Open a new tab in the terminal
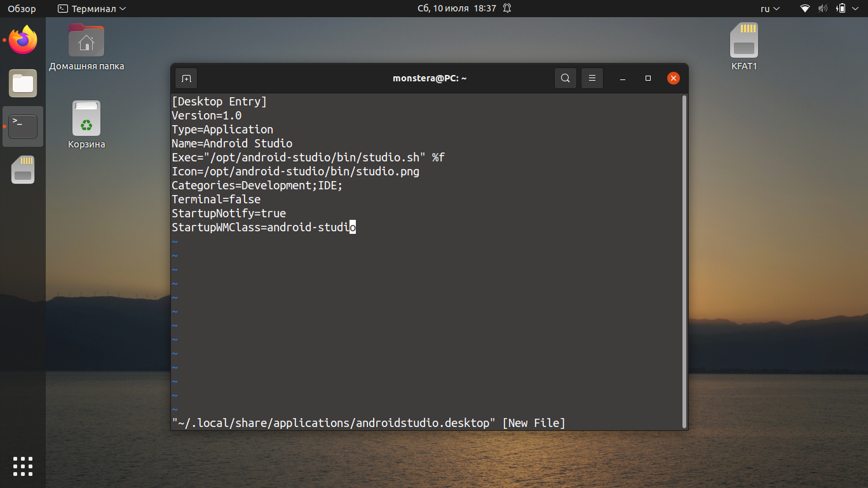This screenshot has height=488, width=868. pyautogui.click(x=186, y=78)
